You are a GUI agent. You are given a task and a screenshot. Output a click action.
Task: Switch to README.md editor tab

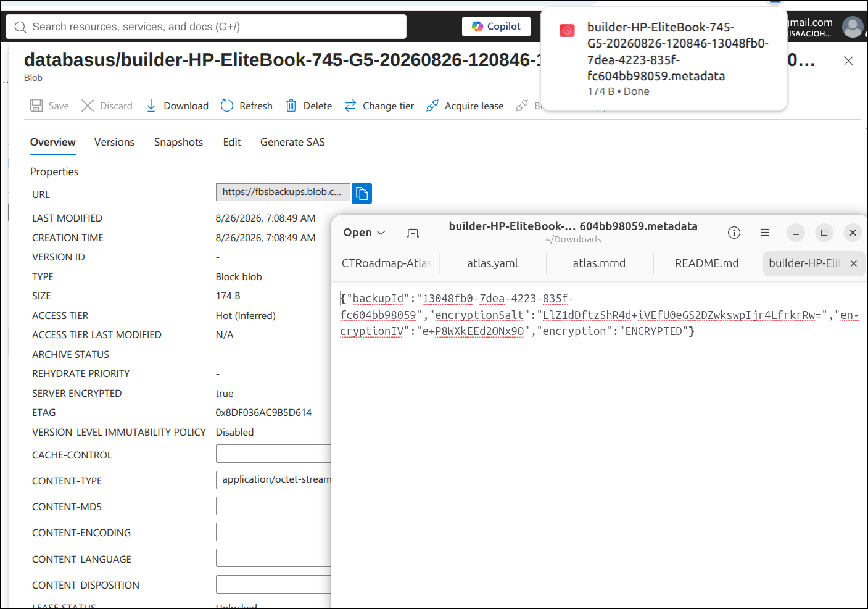click(x=706, y=263)
